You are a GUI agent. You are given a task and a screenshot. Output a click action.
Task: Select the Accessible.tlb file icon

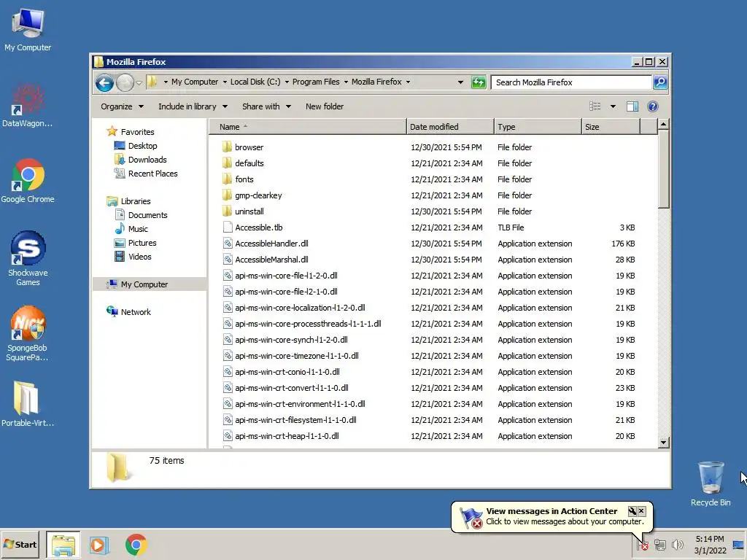pyautogui.click(x=228, y=227)
